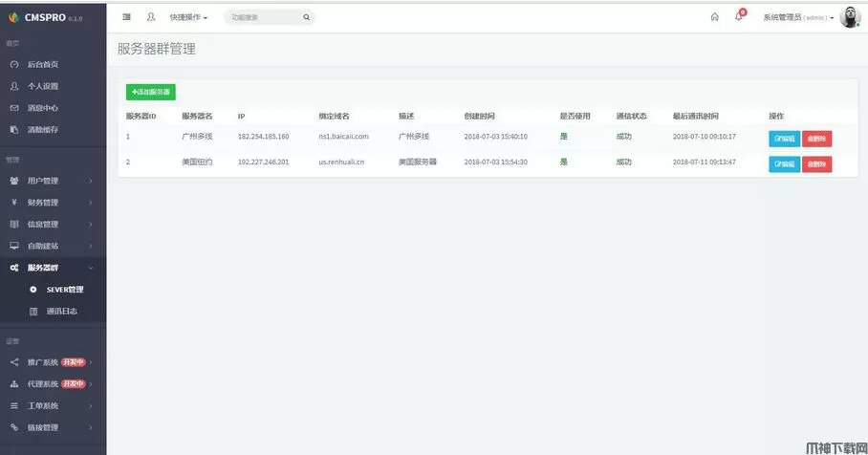Open 后台首页 dashboard in sidebar
Viewport: 868px width, 455px height.
(42, 64)
